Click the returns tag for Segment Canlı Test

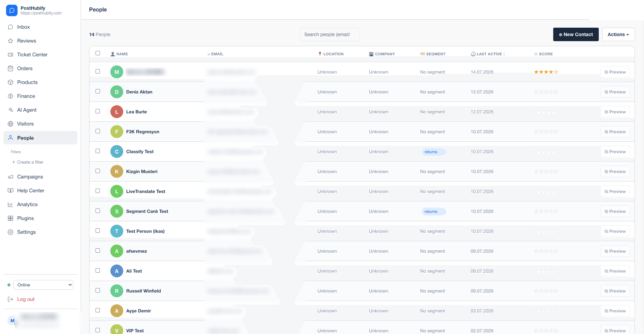click(434, 212)
